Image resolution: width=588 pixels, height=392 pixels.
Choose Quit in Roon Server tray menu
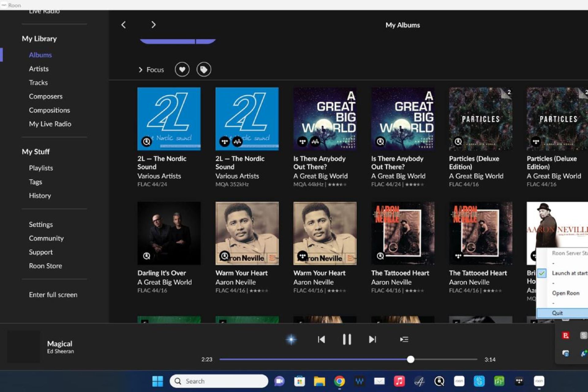pyautogui.click(x=562, y=313)
